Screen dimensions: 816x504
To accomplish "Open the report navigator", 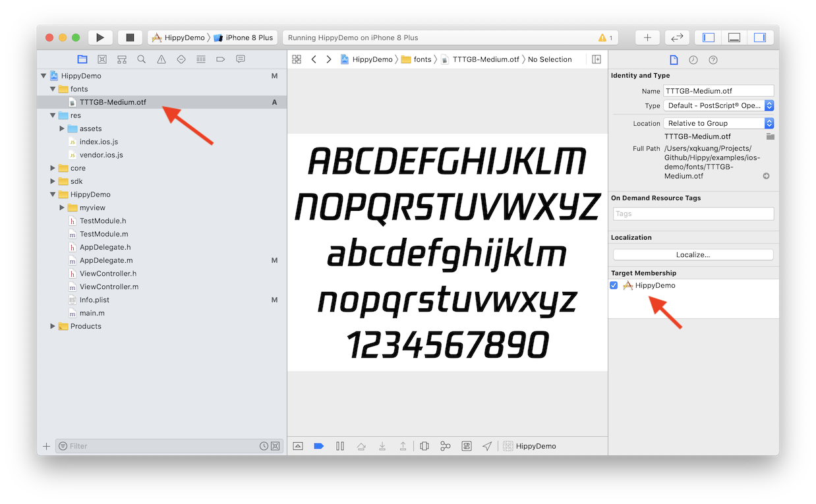I will pos(241,59).
